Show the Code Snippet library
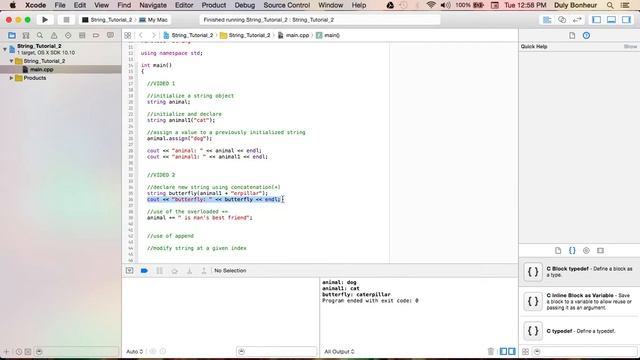The width and height of the screenshot is (640, 360). pos(572,251)
